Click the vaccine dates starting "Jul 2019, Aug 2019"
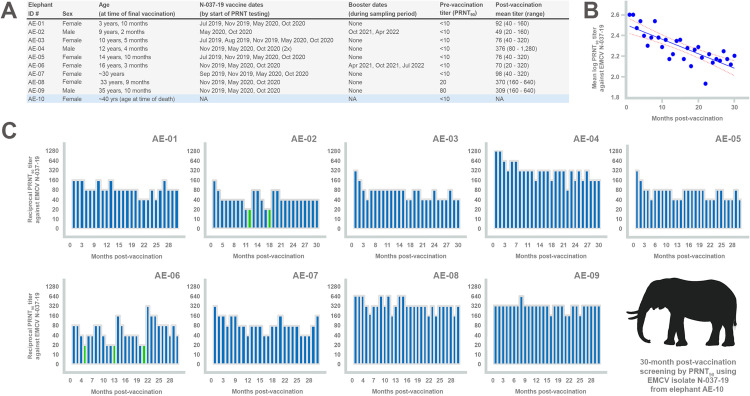 point(266,40)
